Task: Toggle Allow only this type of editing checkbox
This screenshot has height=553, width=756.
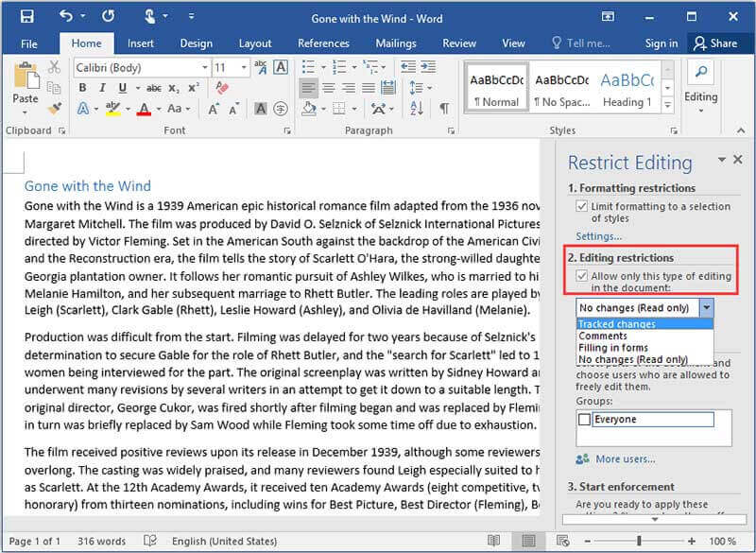Action: pyautogui.click(x=581, y=276)
